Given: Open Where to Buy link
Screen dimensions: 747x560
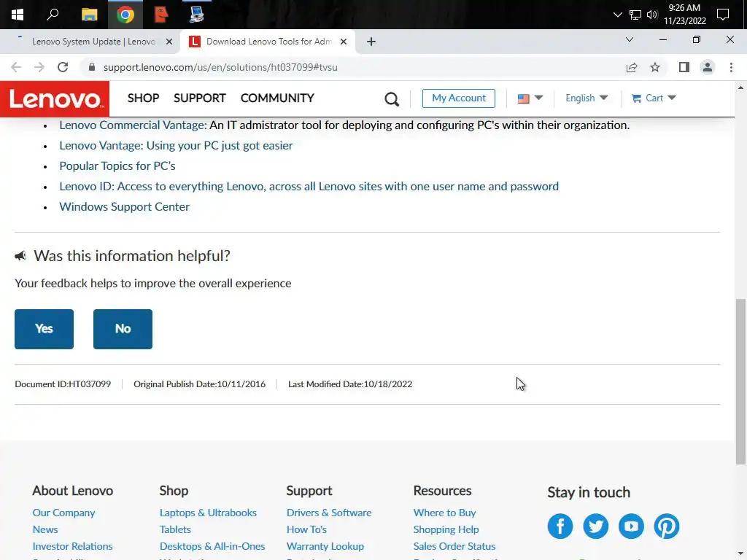Looking at the screenshot, I should click(445, 513).
